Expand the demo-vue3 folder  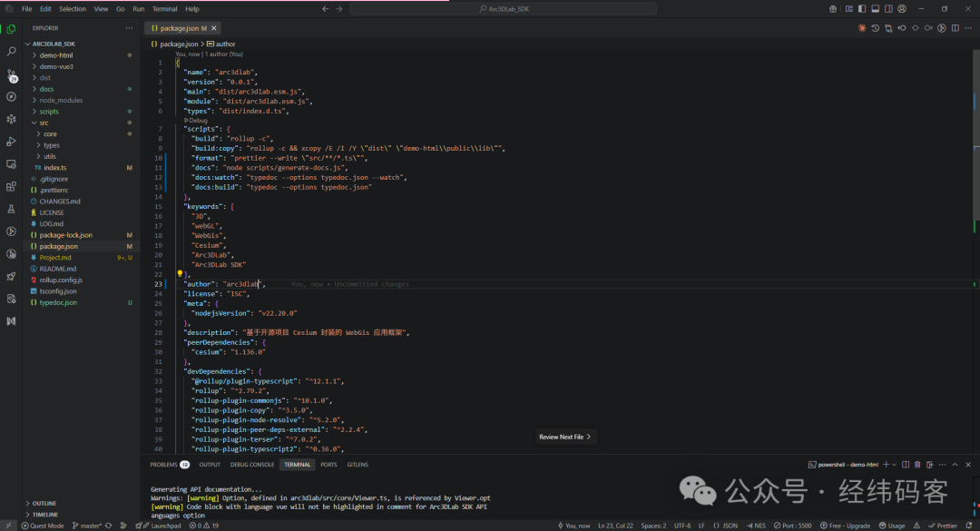(x=82, y=66)
